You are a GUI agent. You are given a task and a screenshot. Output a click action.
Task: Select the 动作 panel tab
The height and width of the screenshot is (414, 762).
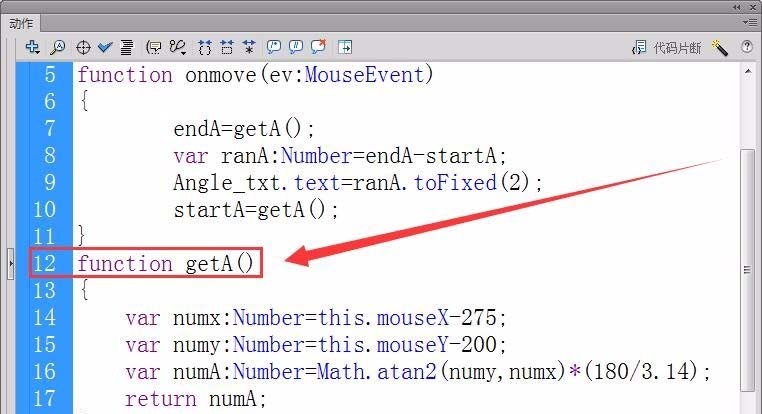tap(21, 23)
